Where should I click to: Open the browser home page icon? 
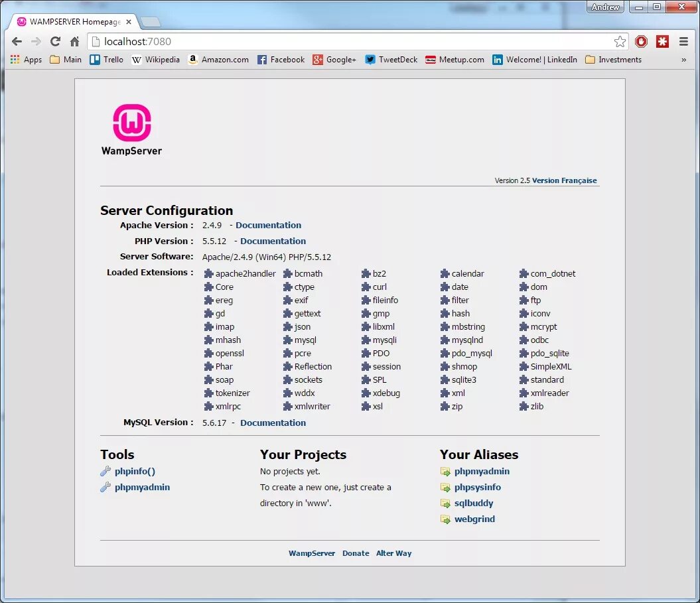click(x=74, y=42)
